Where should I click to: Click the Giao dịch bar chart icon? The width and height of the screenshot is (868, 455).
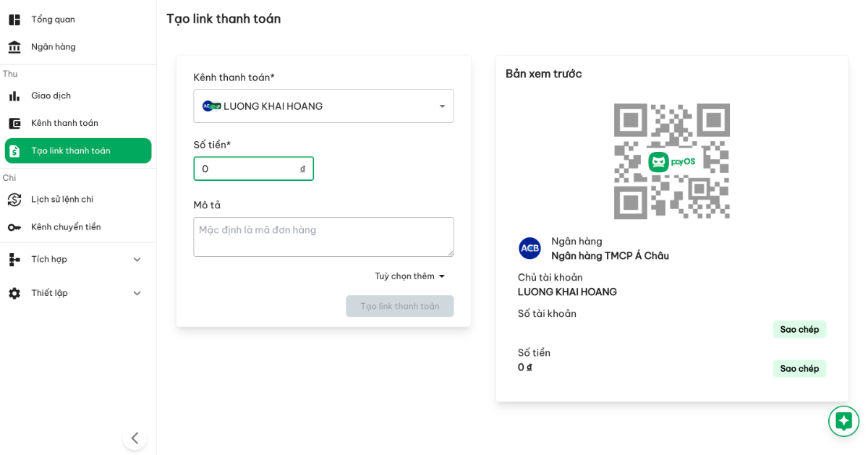pos(14,95)
